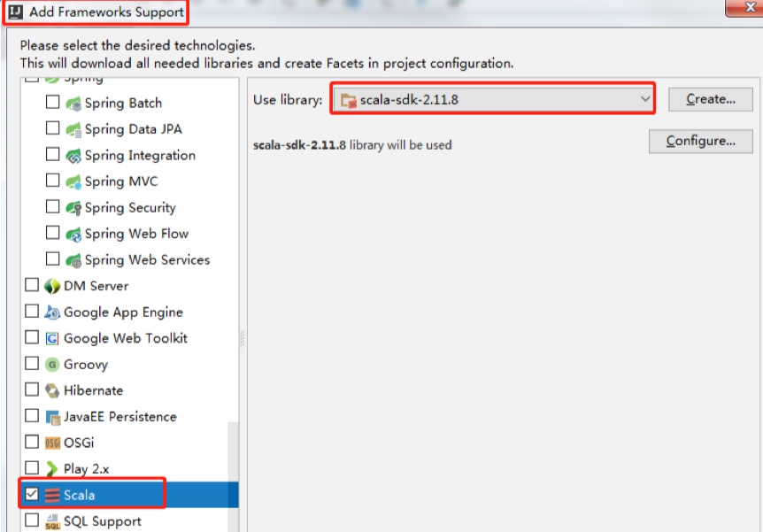Select the Groovy label
763x532 pixels.
pyautogui.click(x=86, y=365)
